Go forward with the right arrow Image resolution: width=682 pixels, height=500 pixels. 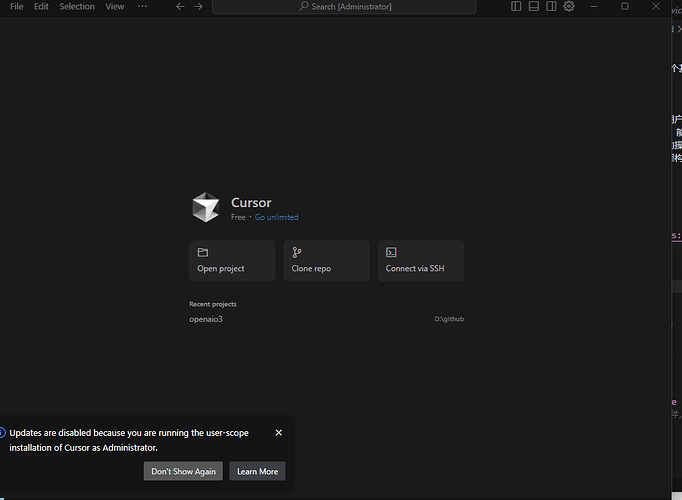tap(198, 7)
